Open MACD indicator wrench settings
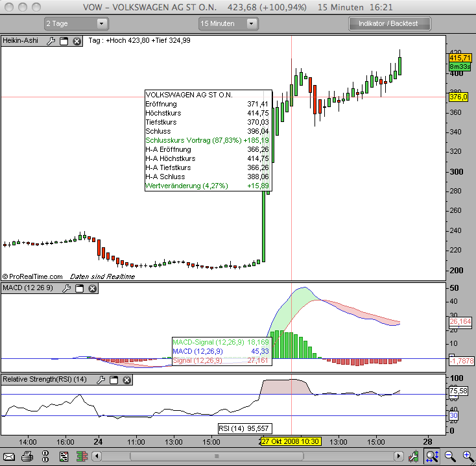 pyautogui.click(x=67, y=288)
